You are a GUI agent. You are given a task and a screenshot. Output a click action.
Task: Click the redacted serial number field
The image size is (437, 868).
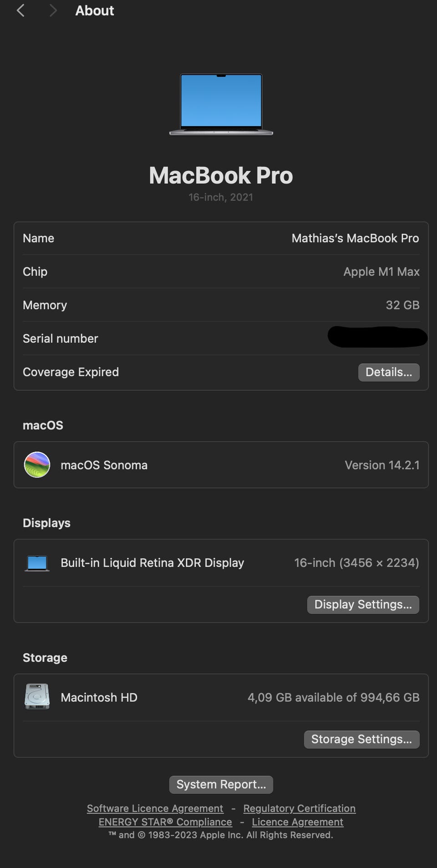point(377,338)
